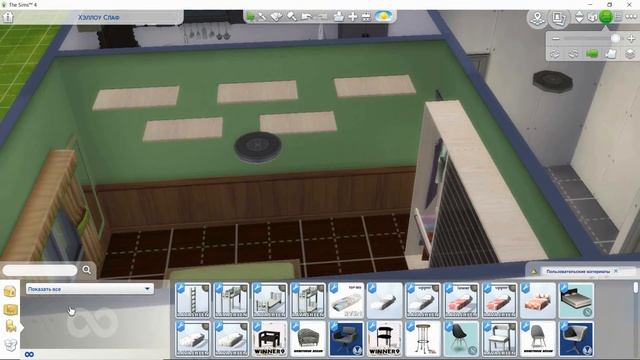The image size is (640, 360).
Task: Switch to top-down view icon
Action: (x=611, y=54)
